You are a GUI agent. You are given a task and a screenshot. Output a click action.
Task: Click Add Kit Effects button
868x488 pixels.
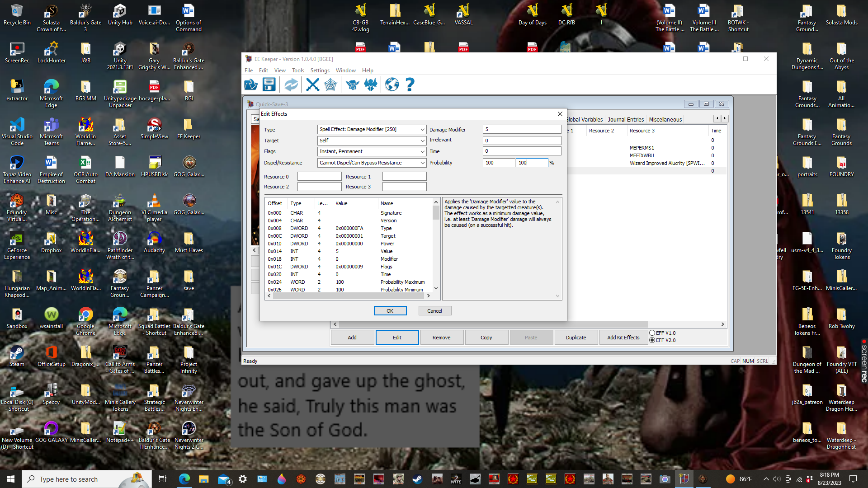[623, 338]
